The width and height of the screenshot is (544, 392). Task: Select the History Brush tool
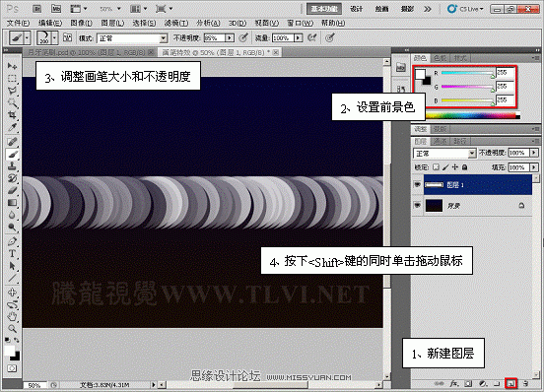coord(12,178)
